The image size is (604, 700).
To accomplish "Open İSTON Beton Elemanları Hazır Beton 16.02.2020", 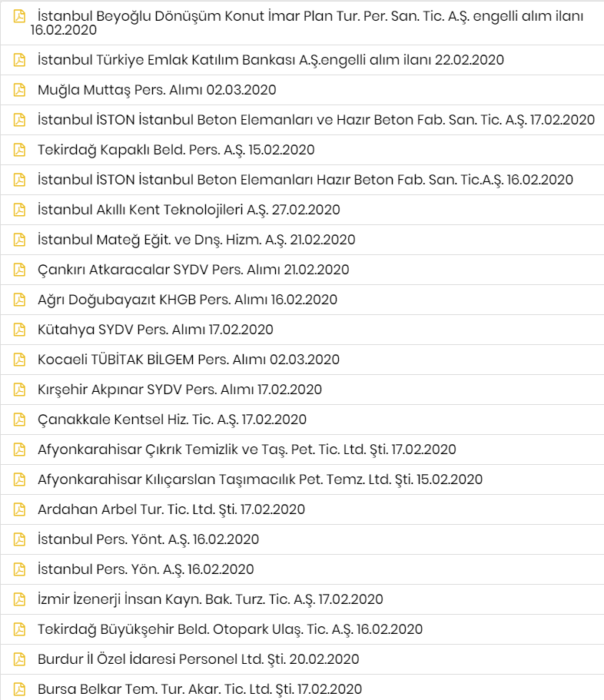I will click(x=305, y=180).
